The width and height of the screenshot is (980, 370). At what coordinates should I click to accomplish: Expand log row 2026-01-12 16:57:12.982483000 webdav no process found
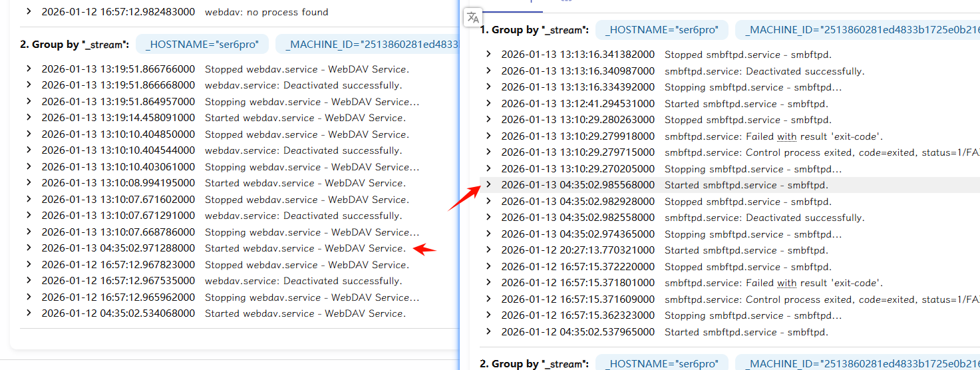pos(29,12)
